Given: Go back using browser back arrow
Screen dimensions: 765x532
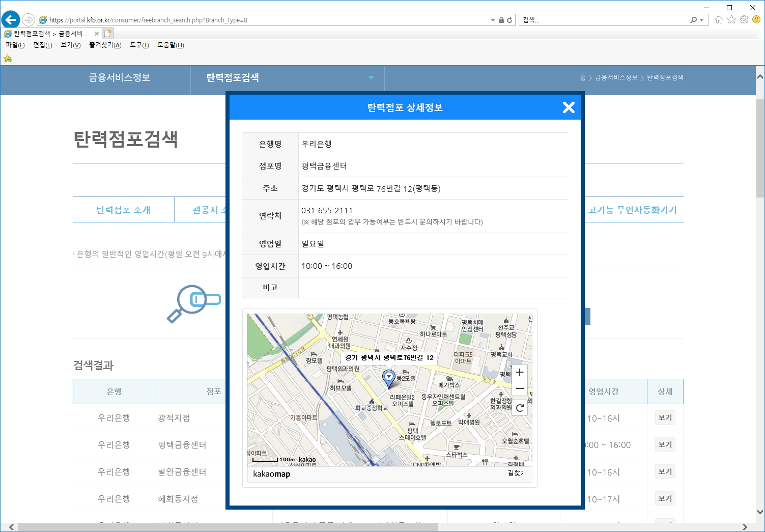Looking at the screenshot, I should point(11,20).
